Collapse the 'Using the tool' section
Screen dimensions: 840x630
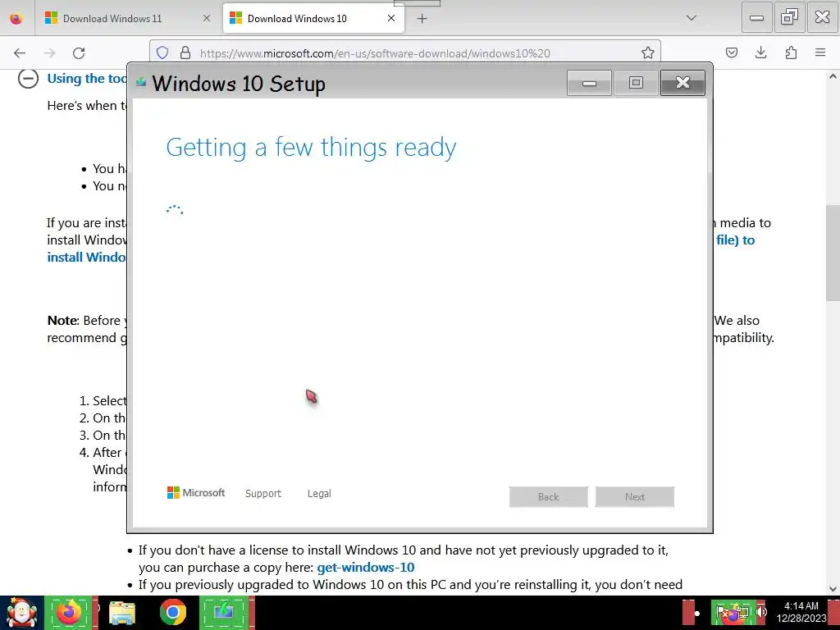pos(28,78)
